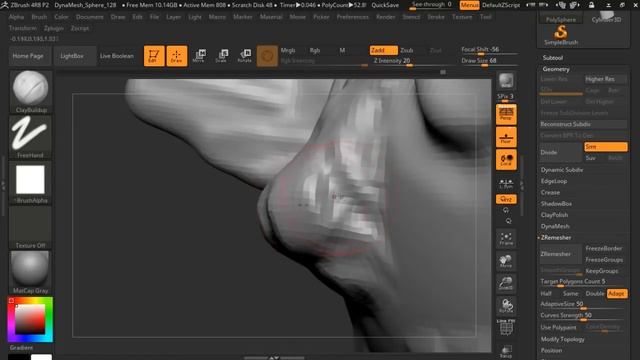Click the Move canvas icon
The height and width of the screenshot is (360, 640).
coord(506,261)
